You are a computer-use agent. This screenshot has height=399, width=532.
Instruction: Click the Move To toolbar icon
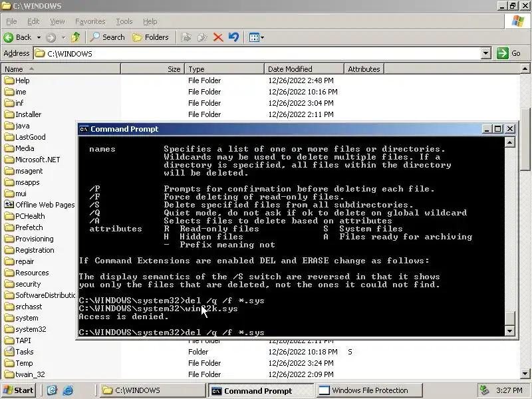[x=186, y=37]
